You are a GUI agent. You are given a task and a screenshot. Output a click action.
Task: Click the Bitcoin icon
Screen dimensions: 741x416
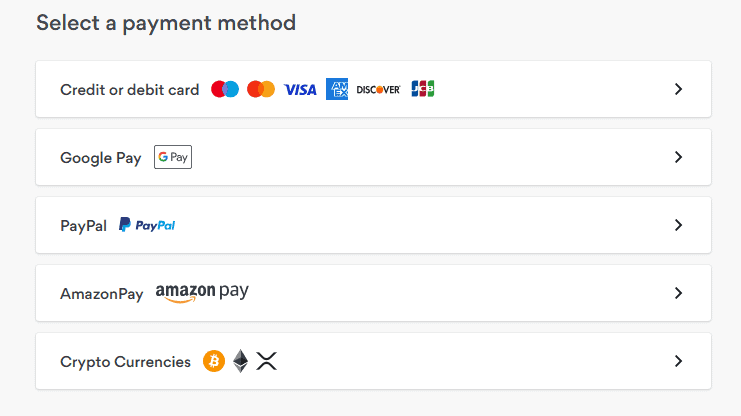point(214,361)
